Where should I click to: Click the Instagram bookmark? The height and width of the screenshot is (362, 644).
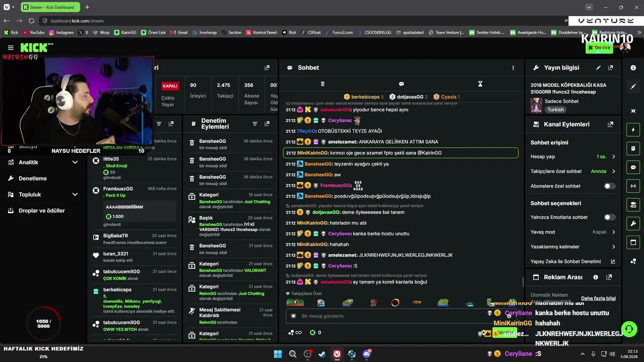tap(61, 32)
